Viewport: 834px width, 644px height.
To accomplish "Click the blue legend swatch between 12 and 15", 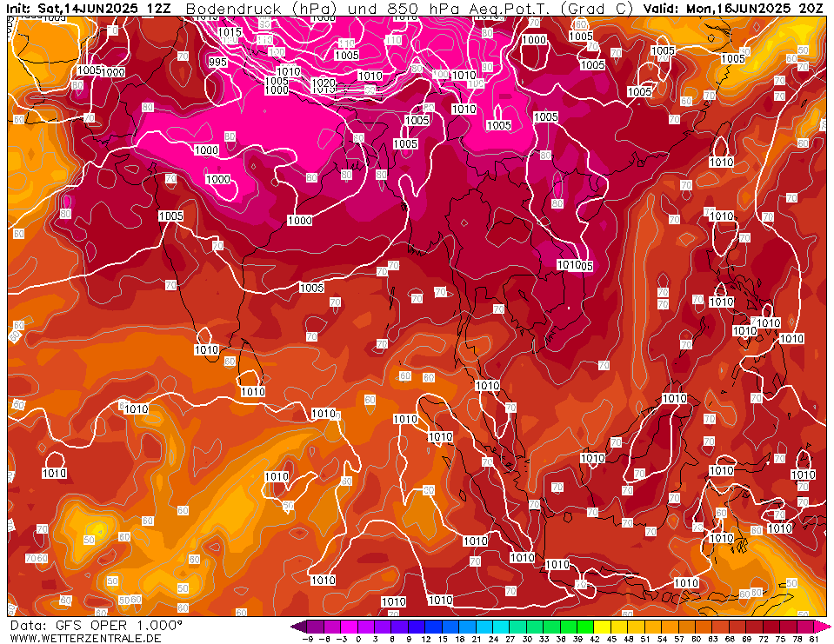I will (434, 627).
